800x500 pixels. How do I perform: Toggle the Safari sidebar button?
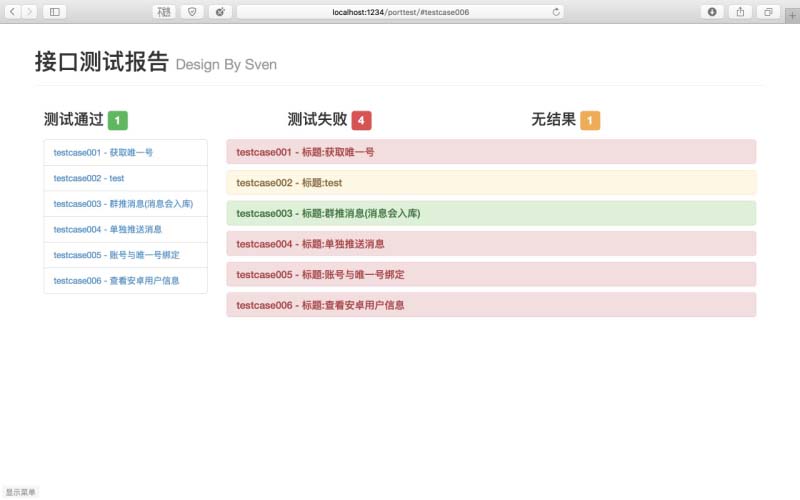coord(55,12)
